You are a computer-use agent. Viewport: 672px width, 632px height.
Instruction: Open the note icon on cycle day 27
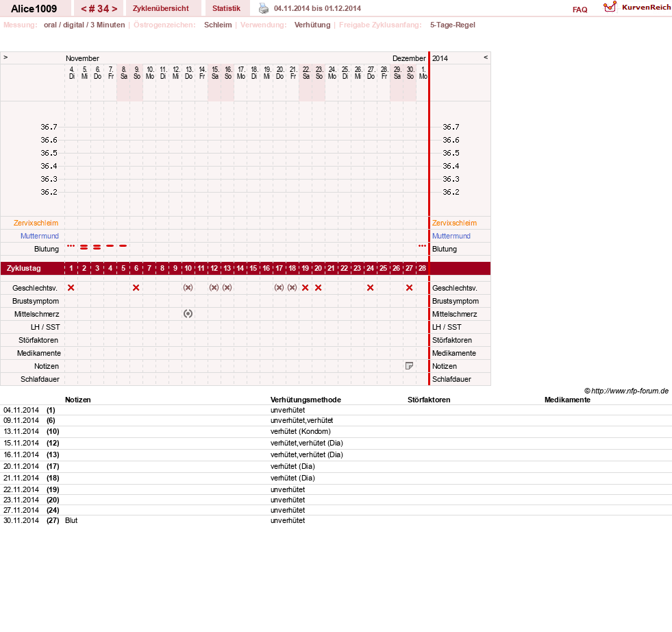409,366
